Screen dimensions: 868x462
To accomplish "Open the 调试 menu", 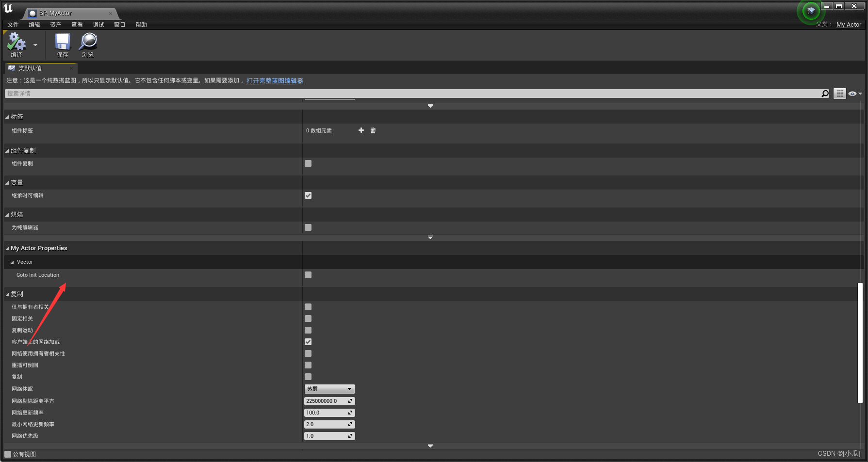I will pyautogui.click(x=98, y=25).
